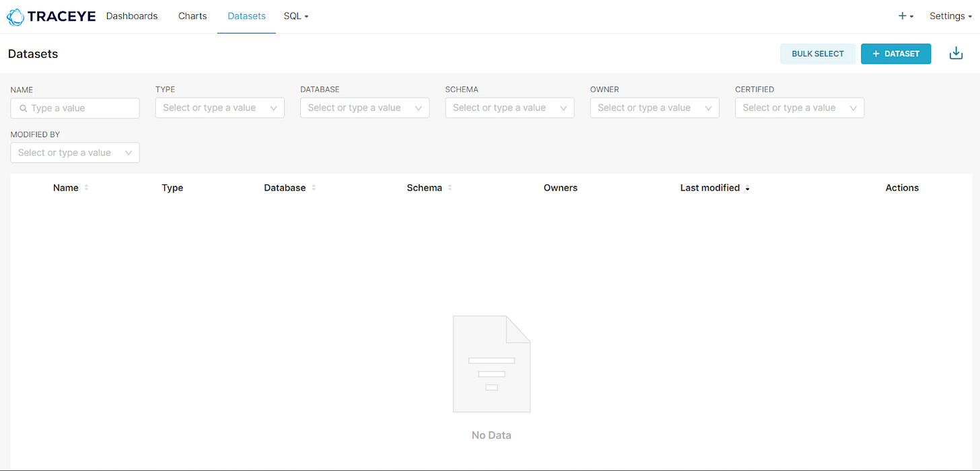Viewport: 980px width, 471px height.
Task: Click the Bulk Select button
Action: [x=818, y=54]
